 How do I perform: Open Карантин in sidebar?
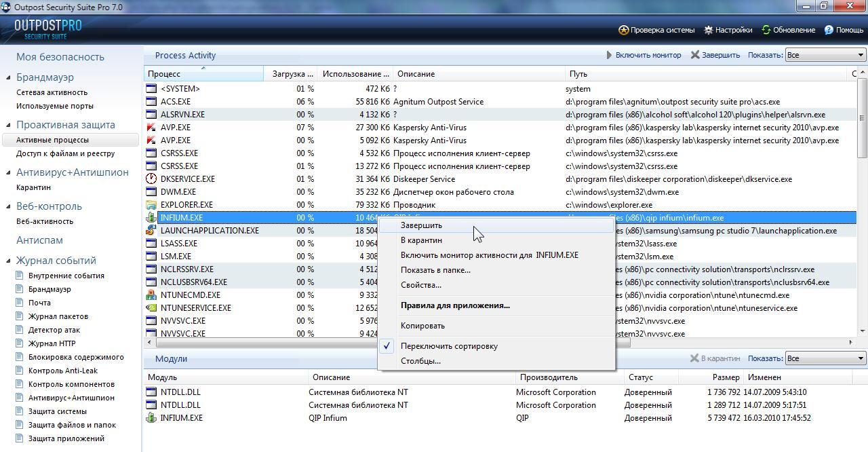pyautogui.click(x=33, y=187)
